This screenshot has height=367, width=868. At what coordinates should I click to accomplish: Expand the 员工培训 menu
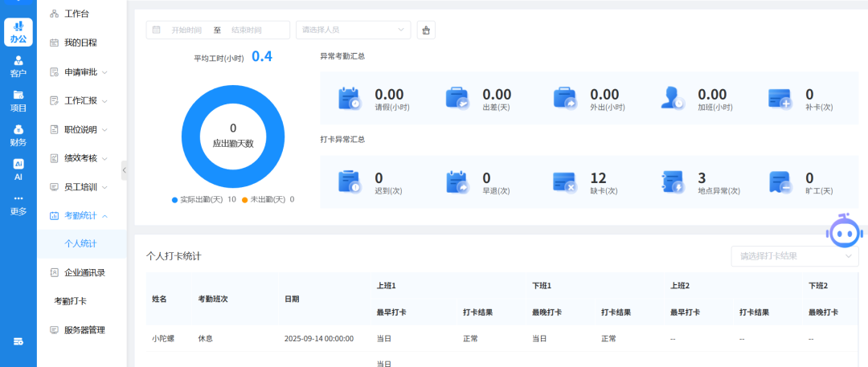pyautogui.click(x=104, y=187)
